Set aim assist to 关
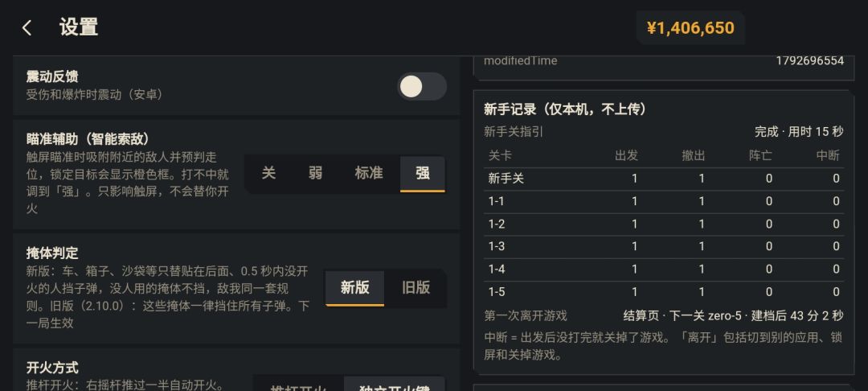Screen dimensions: 868x391 point(268,173)
